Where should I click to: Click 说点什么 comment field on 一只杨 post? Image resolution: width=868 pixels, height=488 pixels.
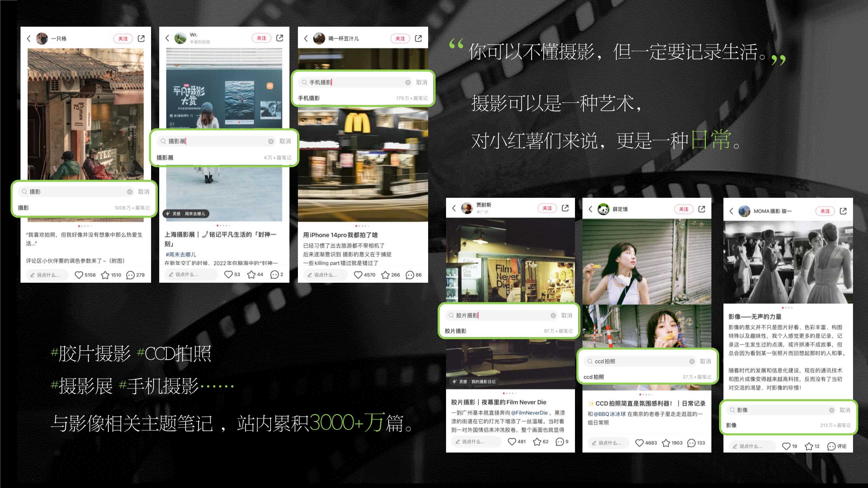point(46,275)
